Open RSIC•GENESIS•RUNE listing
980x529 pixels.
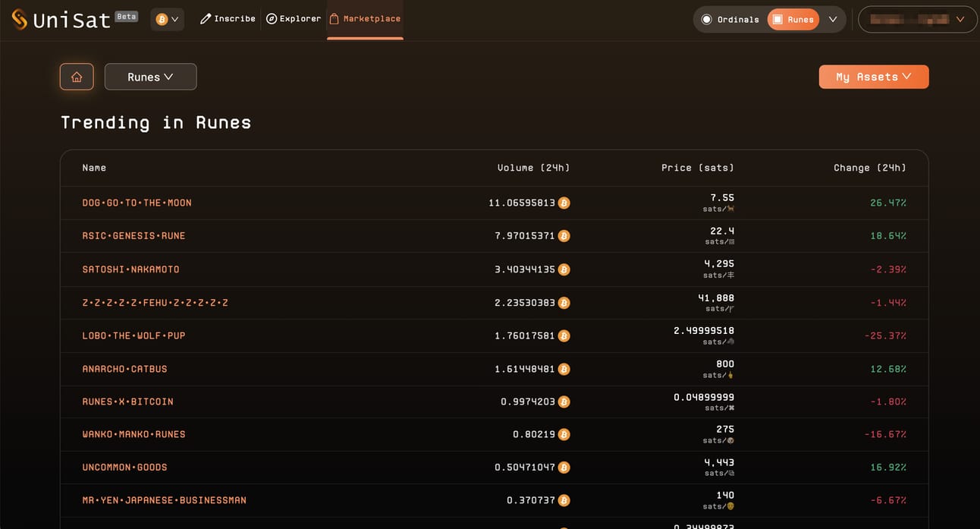coord(133,236)
